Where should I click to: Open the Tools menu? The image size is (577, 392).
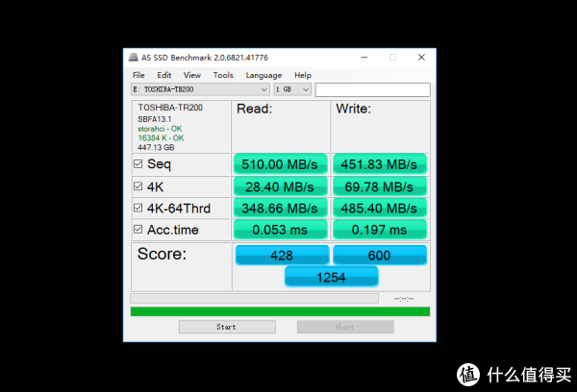[x=223, y=75]
